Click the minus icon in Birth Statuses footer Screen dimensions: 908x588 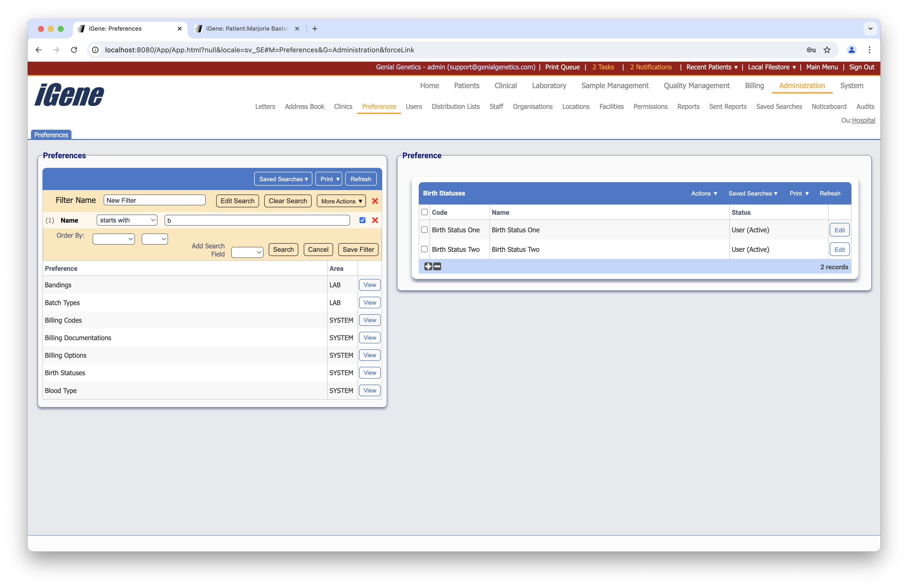pos(437,266)
